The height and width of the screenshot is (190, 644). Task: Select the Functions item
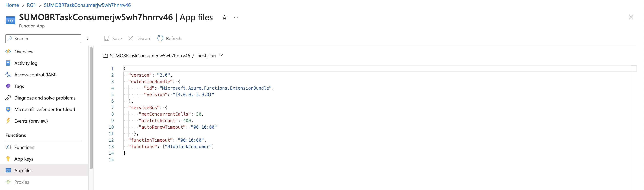pos(24,147)
